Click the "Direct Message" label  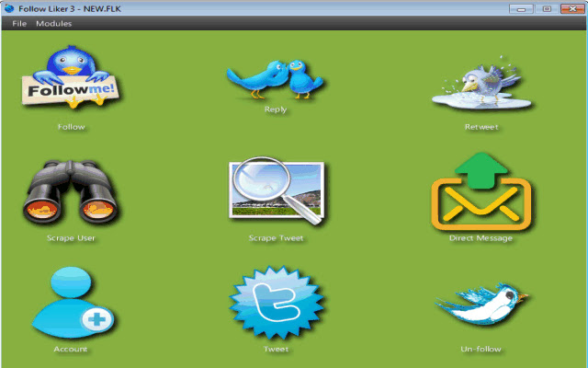pos(481,238)
